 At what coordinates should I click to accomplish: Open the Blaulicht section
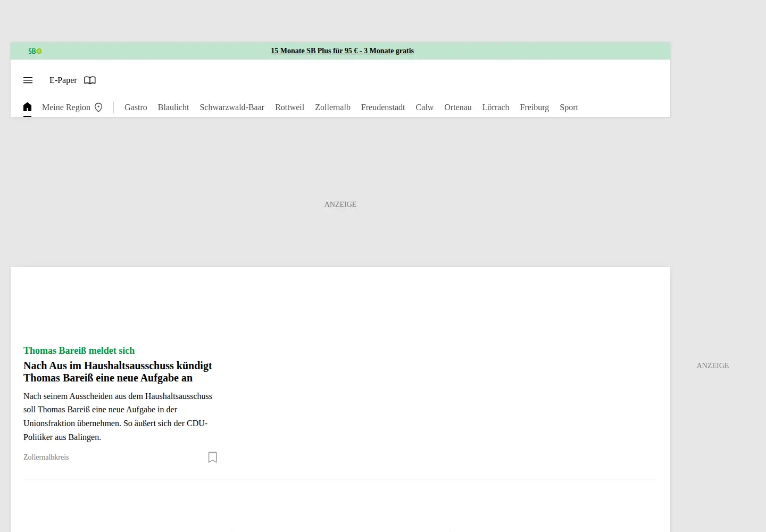point(173,107)
